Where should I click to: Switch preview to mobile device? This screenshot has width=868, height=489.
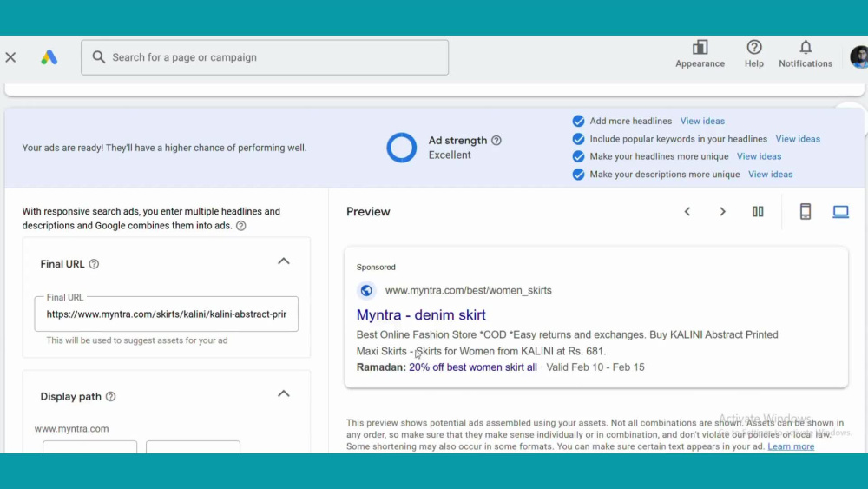806,212
